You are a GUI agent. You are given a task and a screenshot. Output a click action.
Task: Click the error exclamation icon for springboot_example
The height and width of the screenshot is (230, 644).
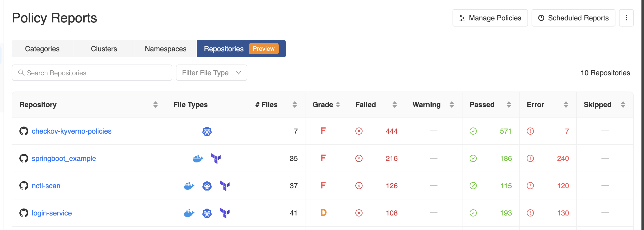point(530,158)
